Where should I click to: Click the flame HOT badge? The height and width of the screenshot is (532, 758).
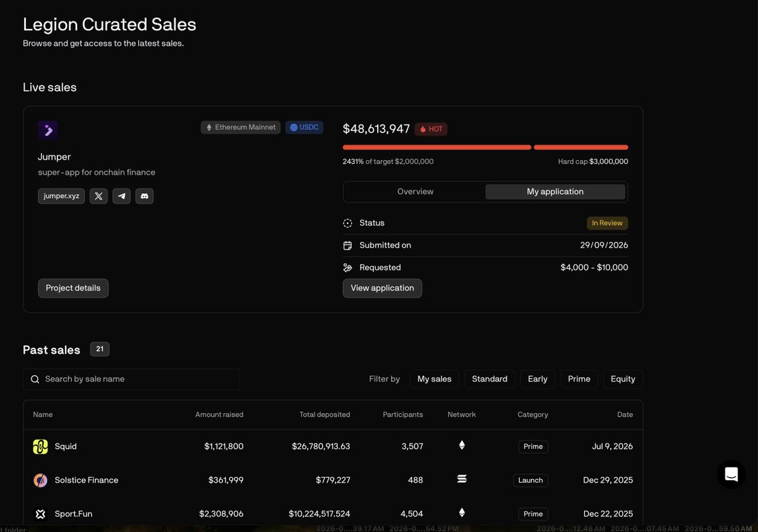point(431,129)
